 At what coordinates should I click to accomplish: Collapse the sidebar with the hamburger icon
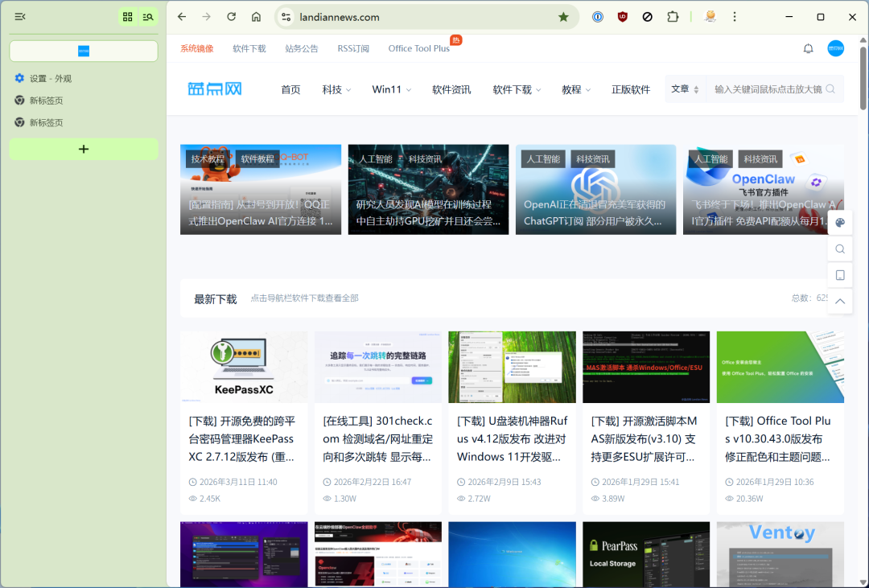tap(19, 16)
